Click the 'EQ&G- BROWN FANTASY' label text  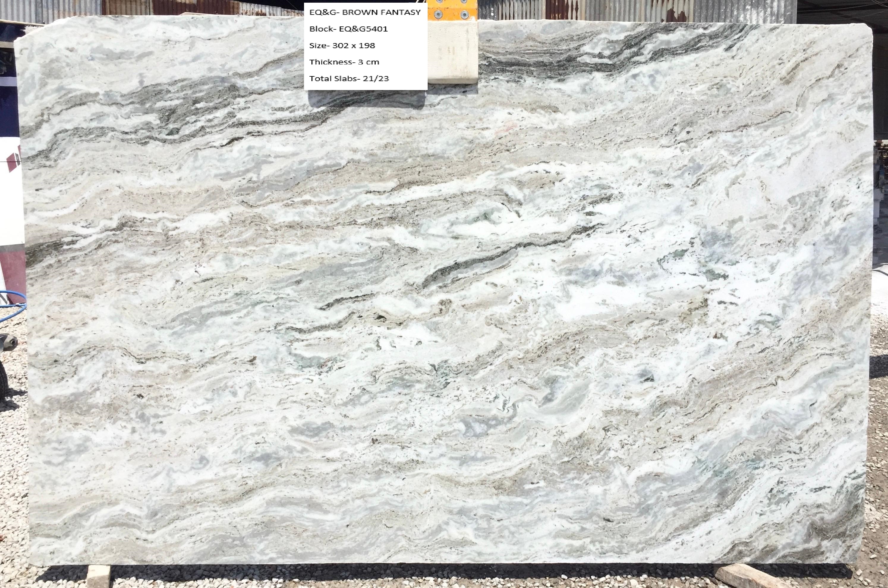click(x=364, y=12)
